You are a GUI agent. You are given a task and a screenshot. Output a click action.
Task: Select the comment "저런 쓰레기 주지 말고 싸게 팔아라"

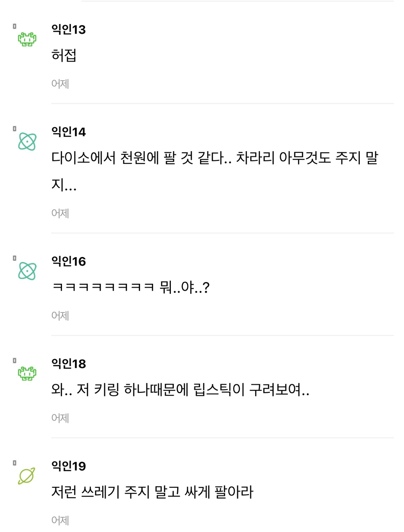click(152, 492)
